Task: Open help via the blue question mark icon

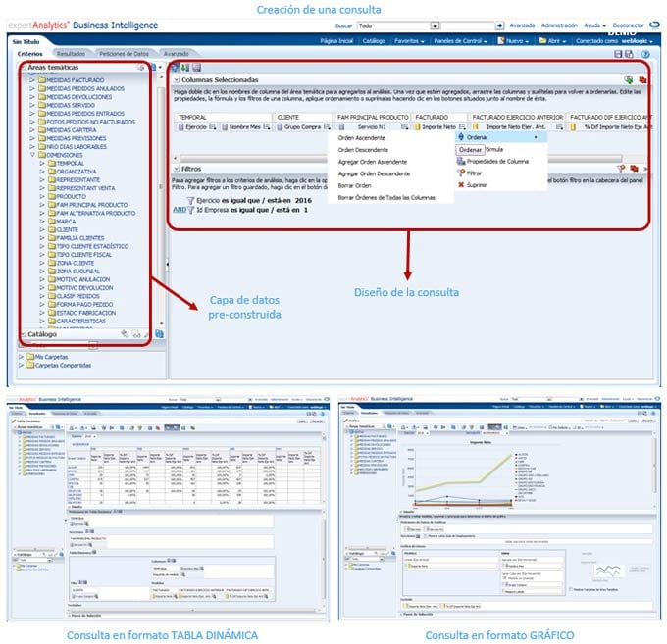Action: tap(645, 54)
